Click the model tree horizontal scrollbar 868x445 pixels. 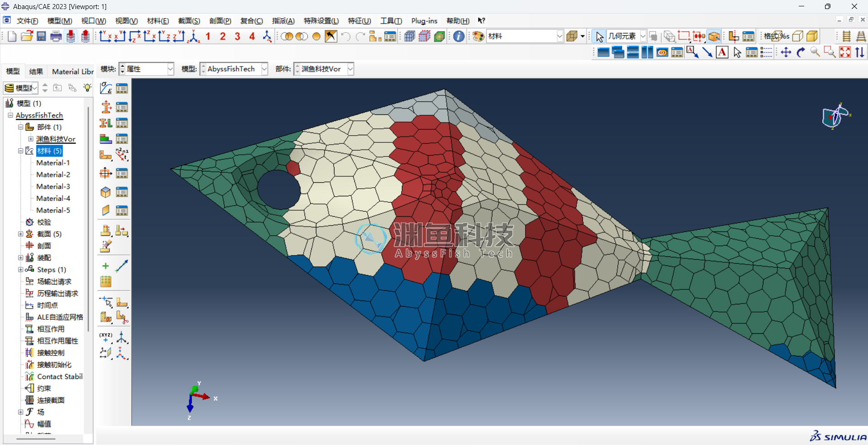tap(36, 439)
